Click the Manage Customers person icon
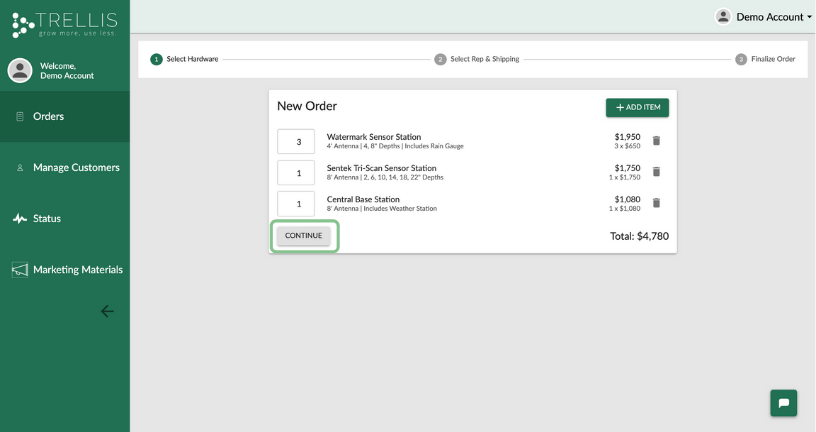 pyautogui.click(x=20, y=168)
